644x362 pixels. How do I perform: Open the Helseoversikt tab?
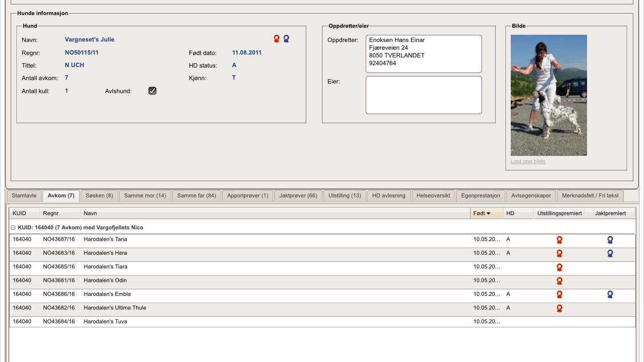(x=433, y=195)
